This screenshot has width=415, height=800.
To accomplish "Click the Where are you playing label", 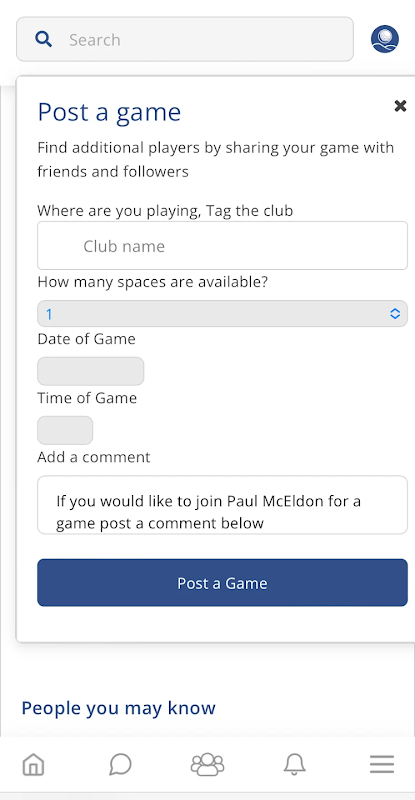I will click(x=165, y=210).
